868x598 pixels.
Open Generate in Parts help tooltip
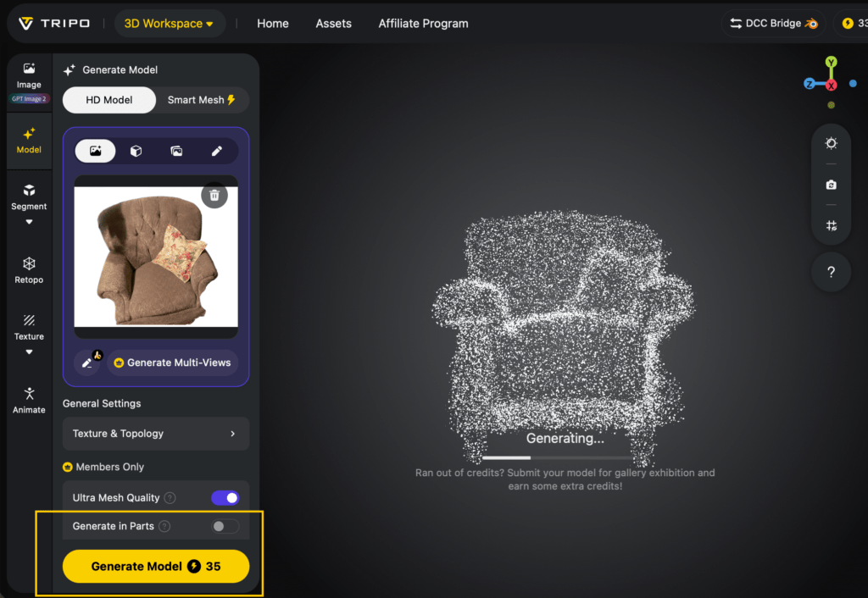coord(164,526)
